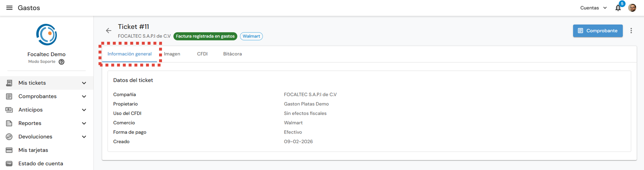
Task: Open Mis tickets menu item
Action: [x=47, y=83]
